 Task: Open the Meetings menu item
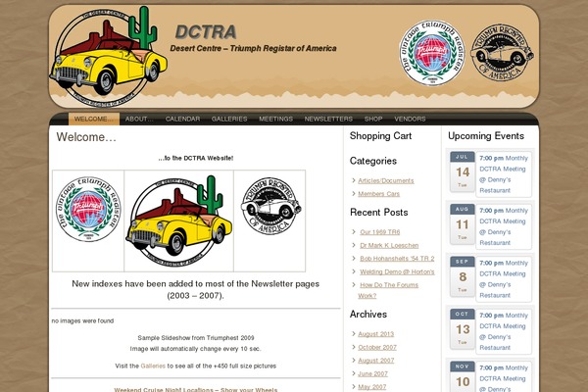click(275, 119)
